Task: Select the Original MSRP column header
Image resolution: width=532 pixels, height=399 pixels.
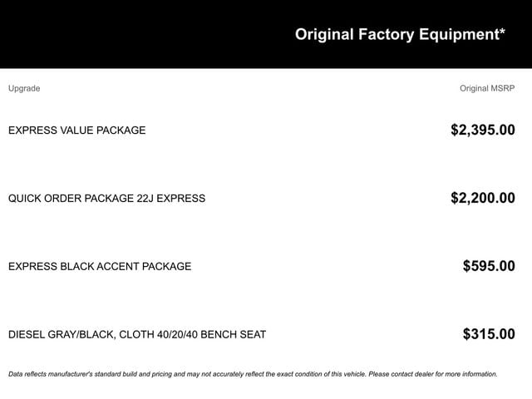Action: pos(487,88)
